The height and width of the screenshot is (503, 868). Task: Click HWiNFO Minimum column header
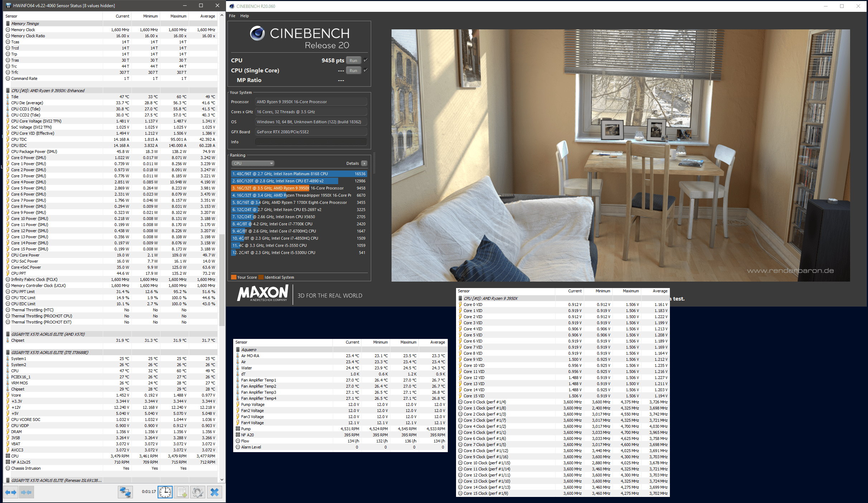(146, 16)
